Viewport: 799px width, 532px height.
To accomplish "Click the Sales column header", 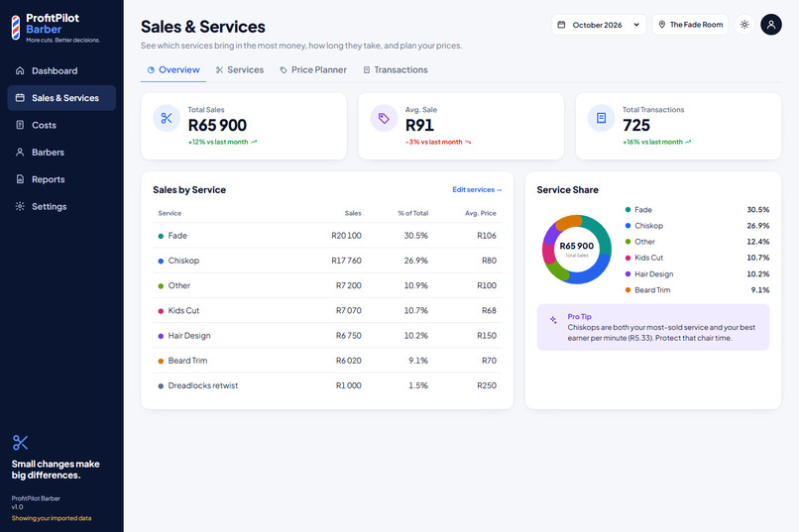I will tap(353, 213).
